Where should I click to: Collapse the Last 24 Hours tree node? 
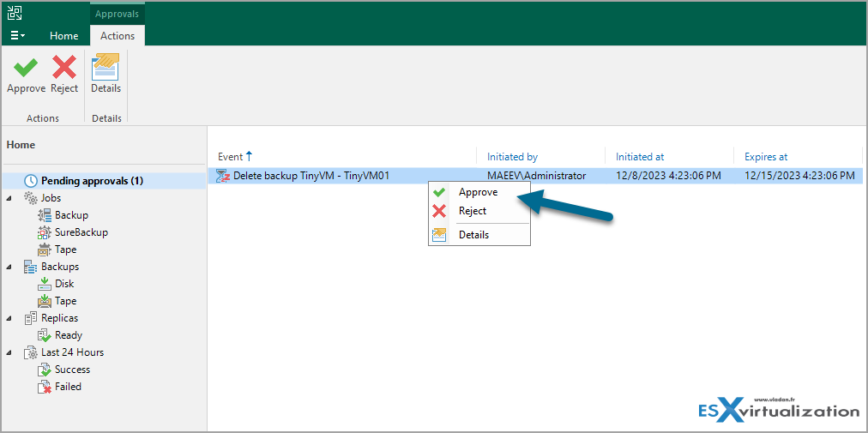[x=9, y=352]
